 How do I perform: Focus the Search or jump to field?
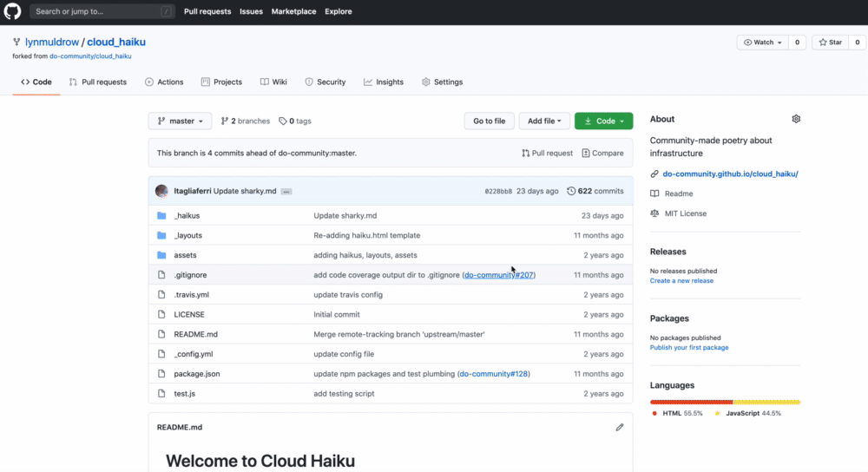click(x=102, y=11)
